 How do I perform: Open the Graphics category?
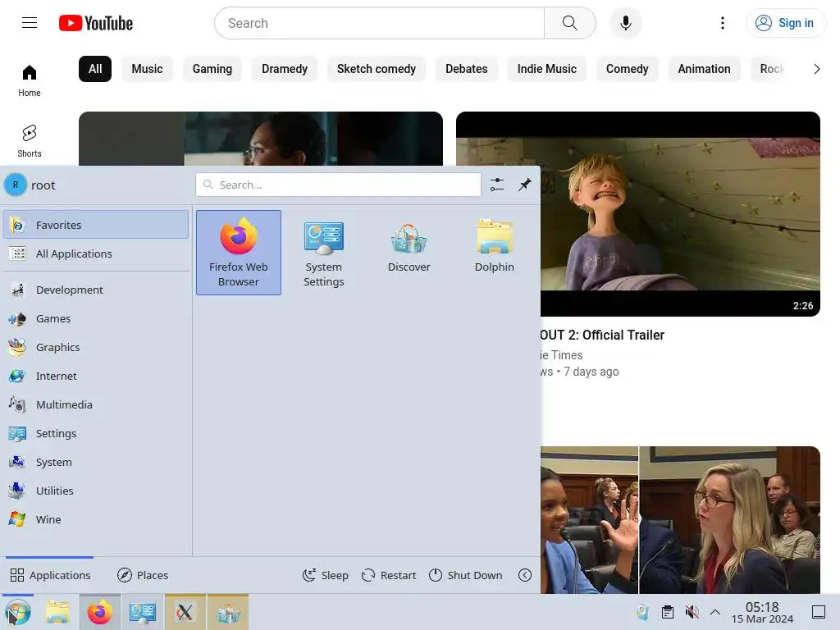pos(96,347)
